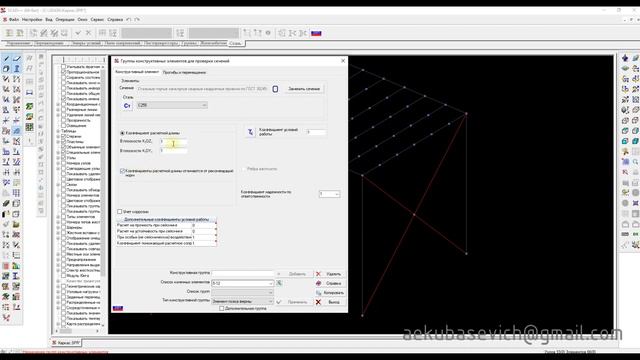640x360 pixels.
Task: Click the pencil icon atop the left tool palette
Action: click(x=6, y=59)
